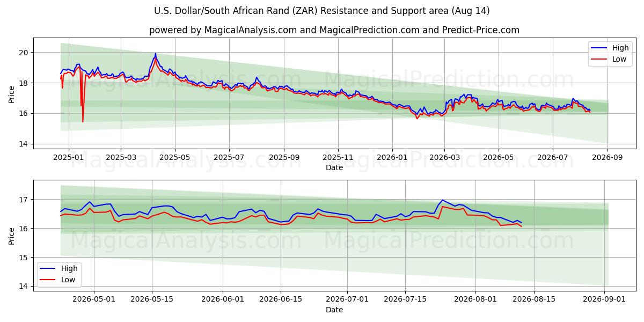Select the 'High' label in the lower chart legend
This screenshot has height=322, width=644.
[x=69, y=269]
